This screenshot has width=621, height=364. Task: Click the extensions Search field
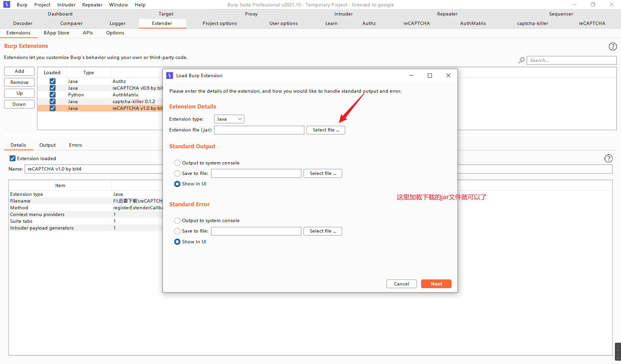click(572, 60)
